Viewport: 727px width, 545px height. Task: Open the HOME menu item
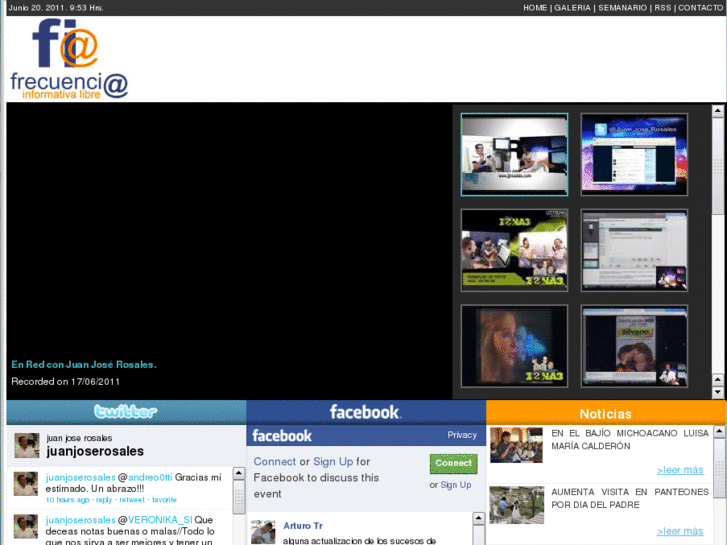(535, 8)
